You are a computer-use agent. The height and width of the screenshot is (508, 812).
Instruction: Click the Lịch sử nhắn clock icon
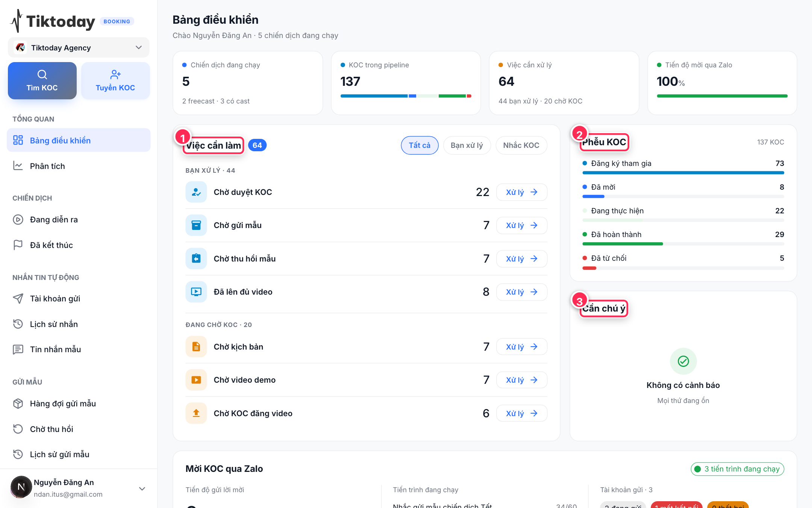pos(18,324)
